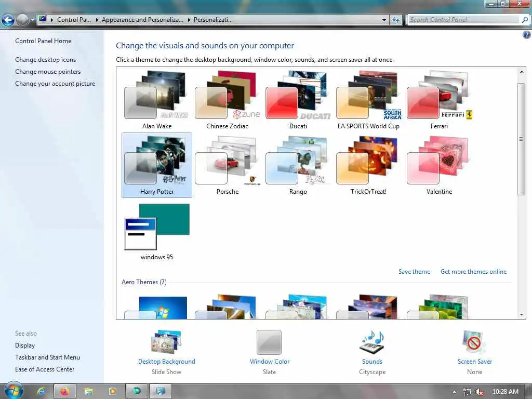Expand arrow before Appearance and Personaliza... breadcrumb
532x399 pixels.
97,20
